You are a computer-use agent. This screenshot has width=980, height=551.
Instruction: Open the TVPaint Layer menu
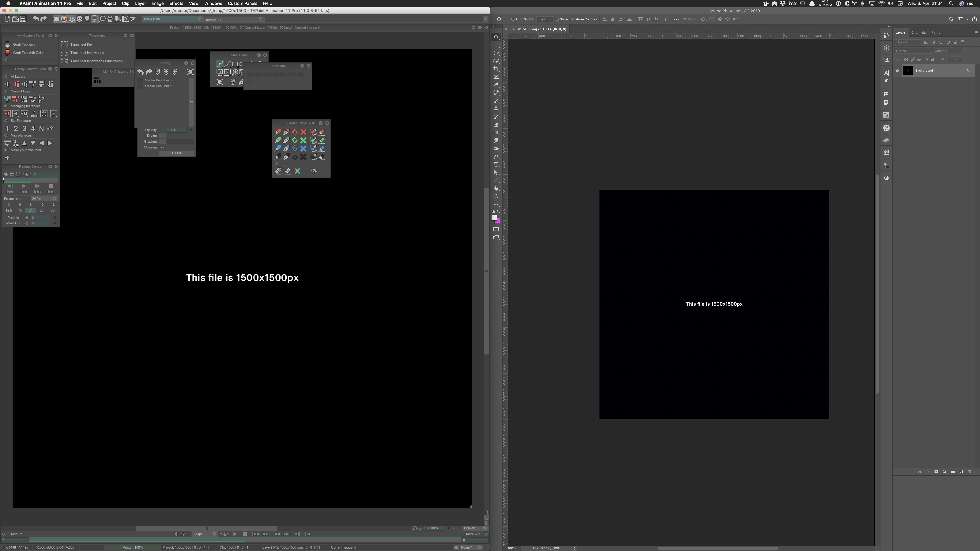point(140,3)
